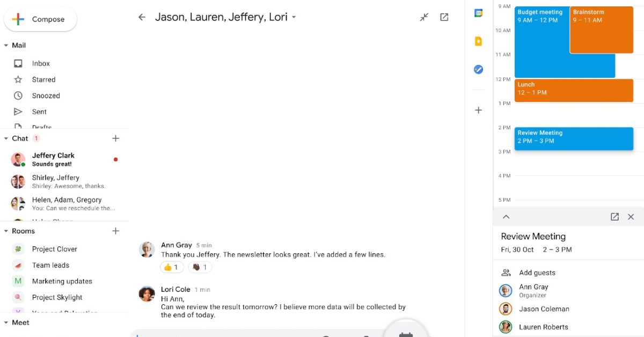Start a new chat with plus icon
Image resolution: width=644 pixels, height=337 pixels.
[115, 138]
